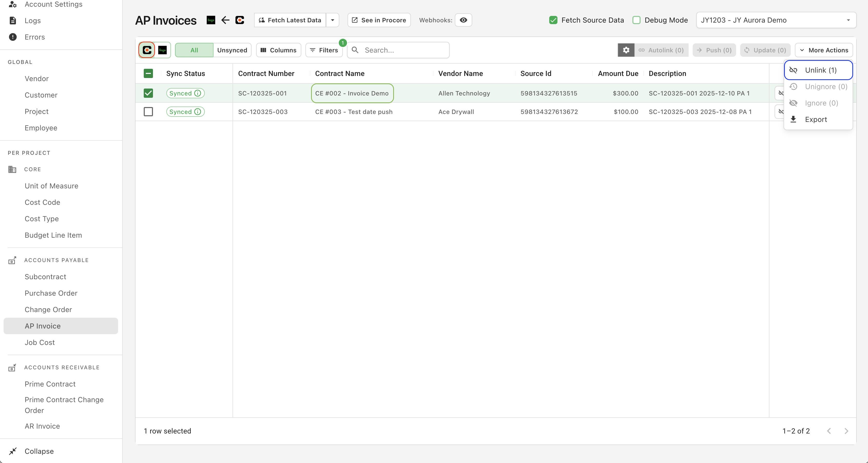Screen dimensions: 868x463
Task: Click the Sage icon in table toolbar
Action: (x=162, y=50)
